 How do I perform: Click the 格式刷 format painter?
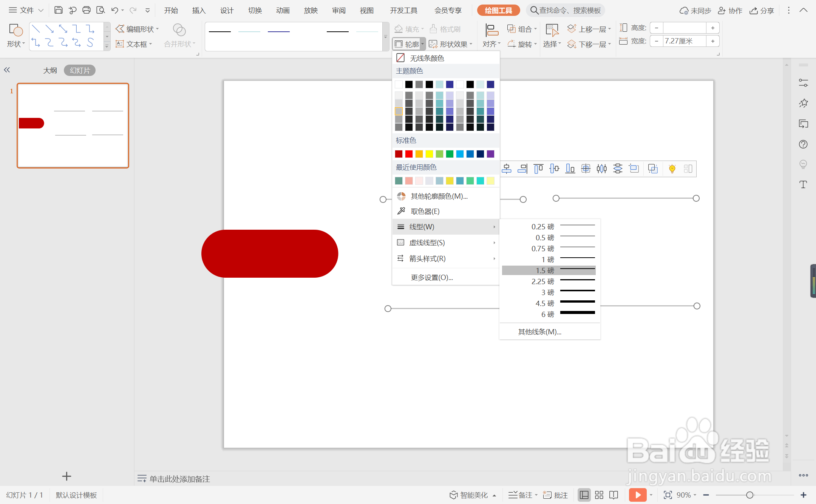(445, 29)
